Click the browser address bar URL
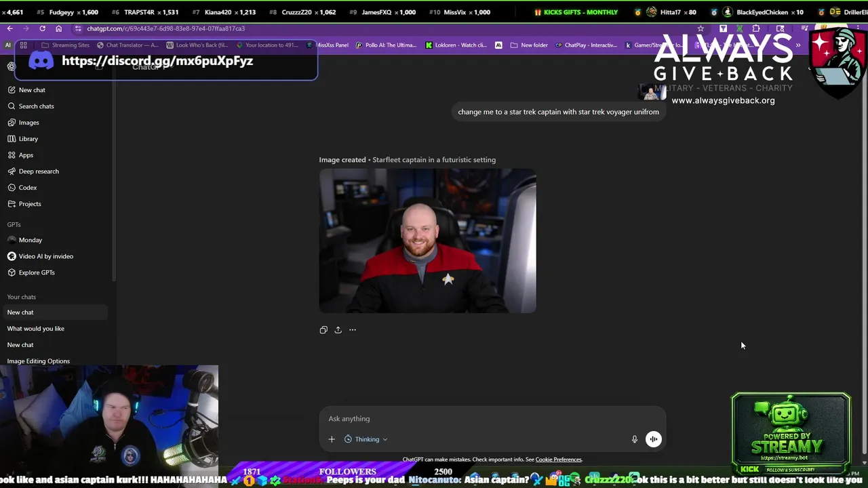The width and height of the screenshot is (868, 488). [x=165, y=28]
